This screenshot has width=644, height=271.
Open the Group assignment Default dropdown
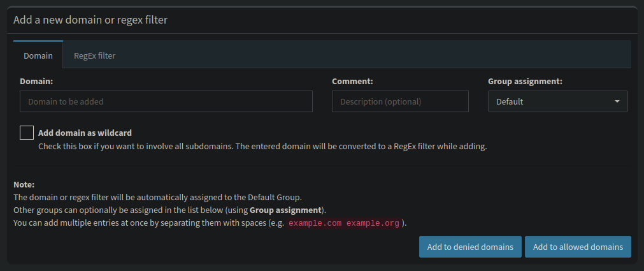coord(558,101)
